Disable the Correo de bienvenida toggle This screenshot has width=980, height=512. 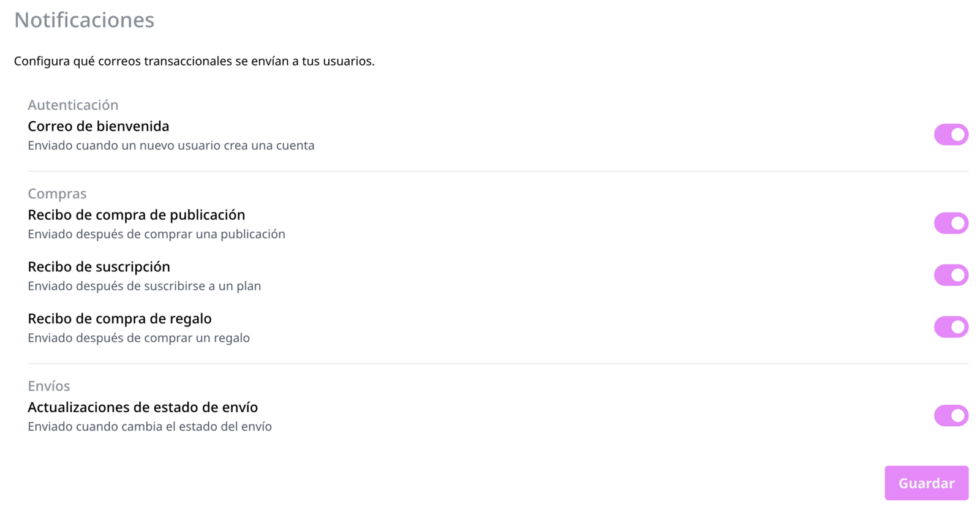point(951,135)
